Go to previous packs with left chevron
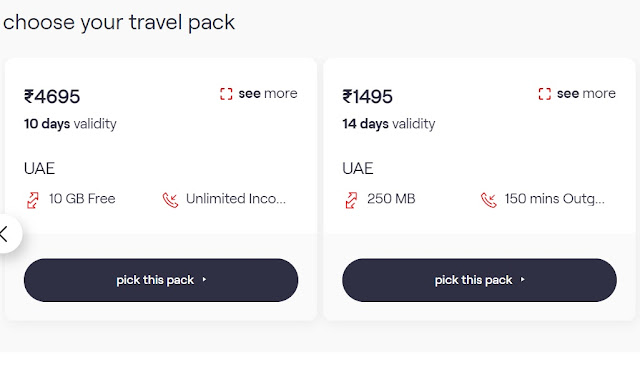 7,234
